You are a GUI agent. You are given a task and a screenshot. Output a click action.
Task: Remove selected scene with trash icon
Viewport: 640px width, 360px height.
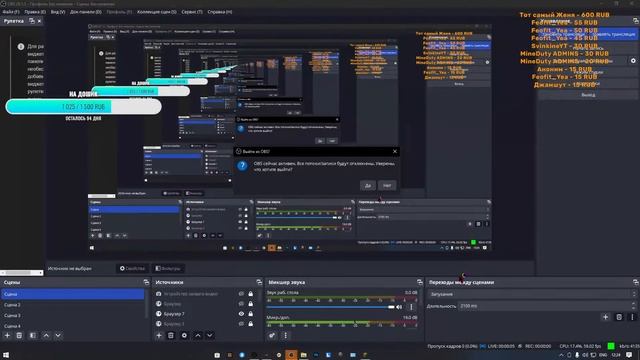(x=19, y=336)
